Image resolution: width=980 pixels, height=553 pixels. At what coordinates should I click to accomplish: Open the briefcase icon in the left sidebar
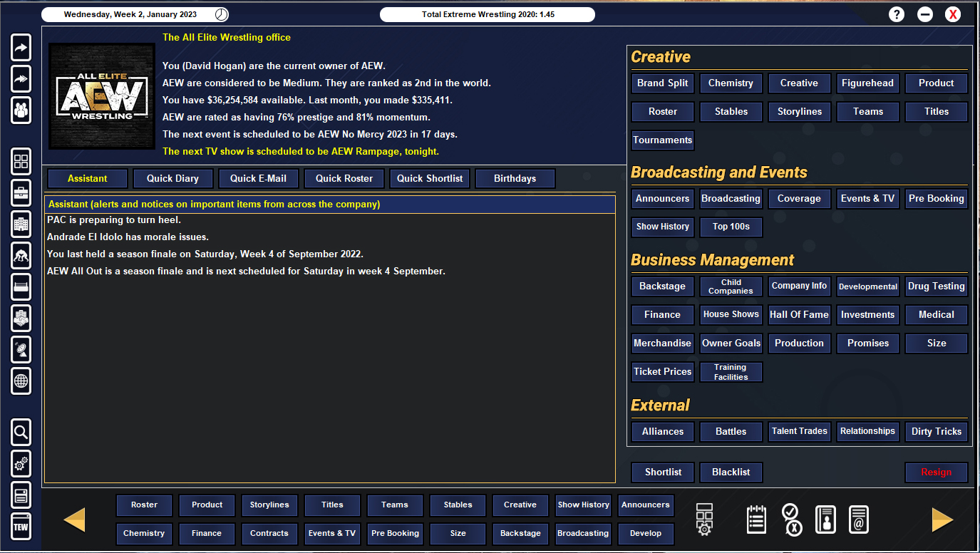pos(21,192)
